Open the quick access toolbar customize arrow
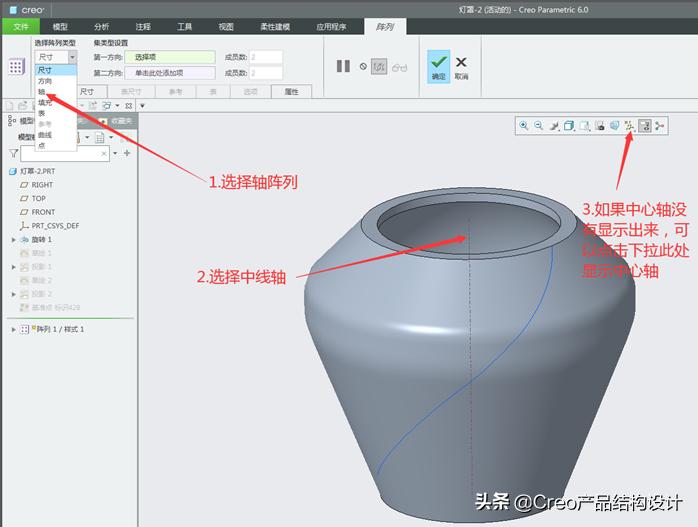This screenshot has width=698, height=527. point(142,106)
